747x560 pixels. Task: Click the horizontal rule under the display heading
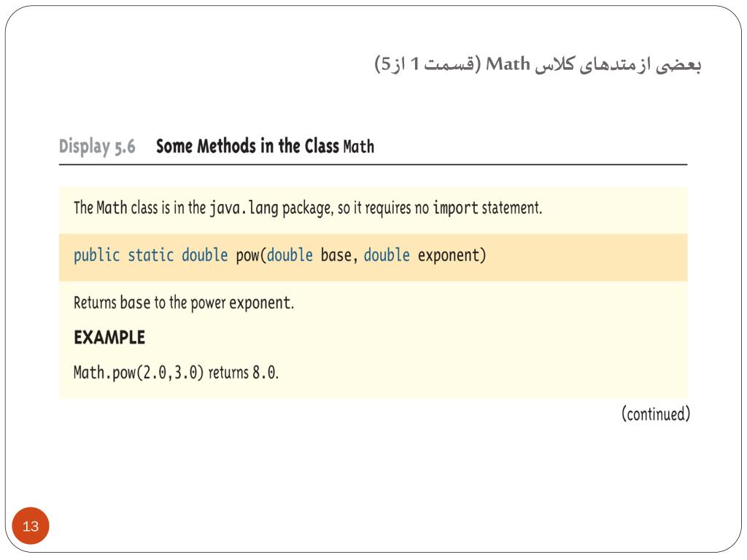click(x=373, y=165)
